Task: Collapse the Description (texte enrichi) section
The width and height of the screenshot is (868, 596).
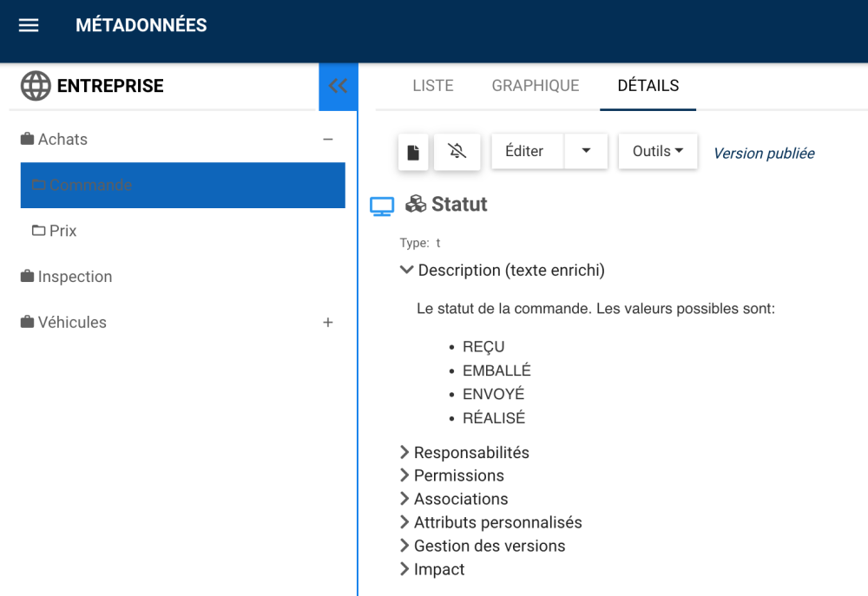Action: [x=406, y=270]
